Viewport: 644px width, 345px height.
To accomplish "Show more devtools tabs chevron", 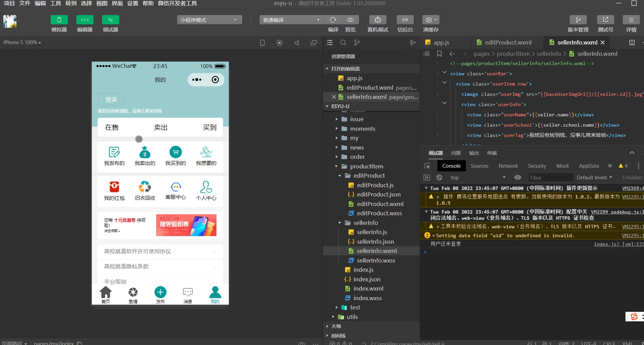I will tap(610, 166).
